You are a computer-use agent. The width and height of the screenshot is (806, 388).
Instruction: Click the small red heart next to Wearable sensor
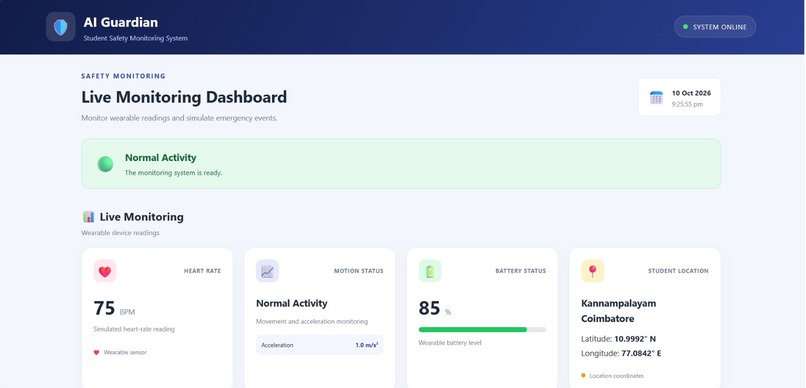(x=96, y=353)
